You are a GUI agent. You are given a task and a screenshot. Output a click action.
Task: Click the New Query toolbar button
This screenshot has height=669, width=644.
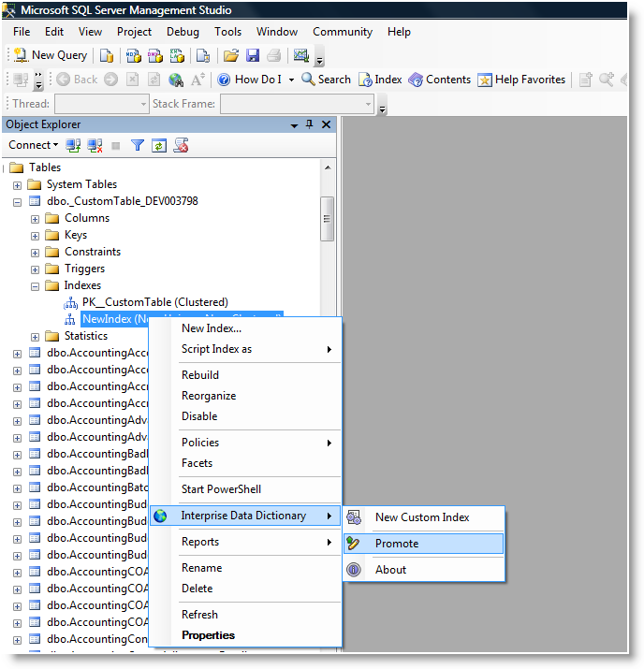point(51,55)
